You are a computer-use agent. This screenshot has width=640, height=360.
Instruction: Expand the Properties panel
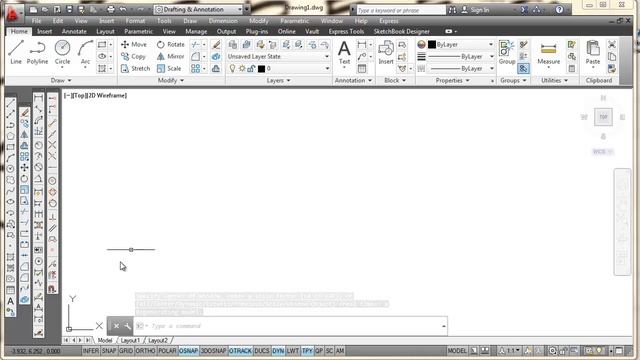point(452,80)
